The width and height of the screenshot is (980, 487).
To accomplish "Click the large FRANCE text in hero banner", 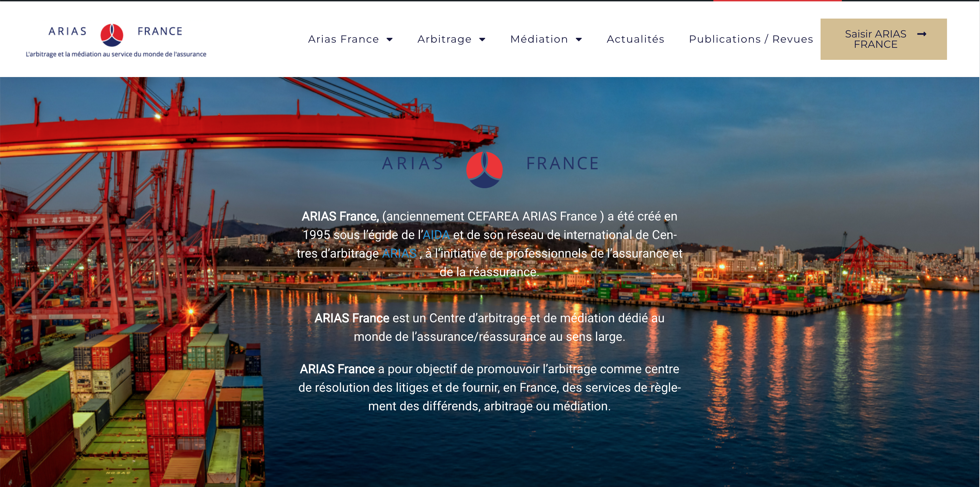I will click(x=562, y=163).
